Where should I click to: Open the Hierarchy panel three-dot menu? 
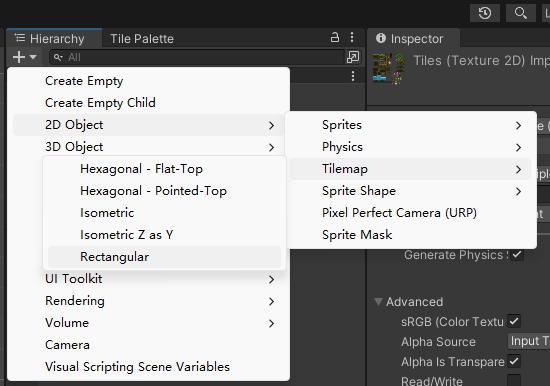[x=352, y=38]
